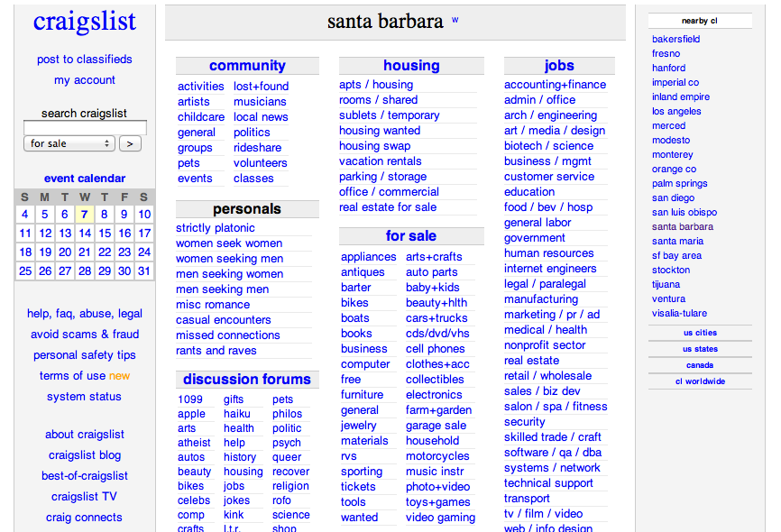781x532 pixels.
Task: Open 'missed connections' personals
Action: [x=227, y=335]
